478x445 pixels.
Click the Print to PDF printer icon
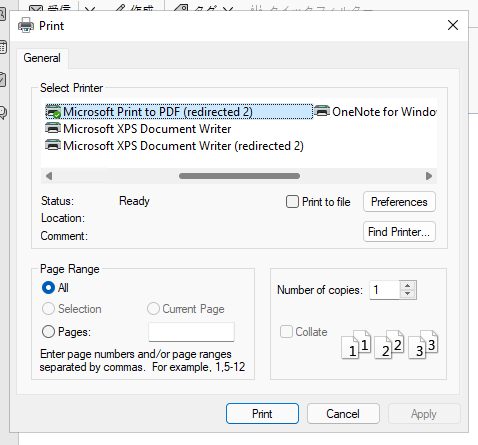53,112
